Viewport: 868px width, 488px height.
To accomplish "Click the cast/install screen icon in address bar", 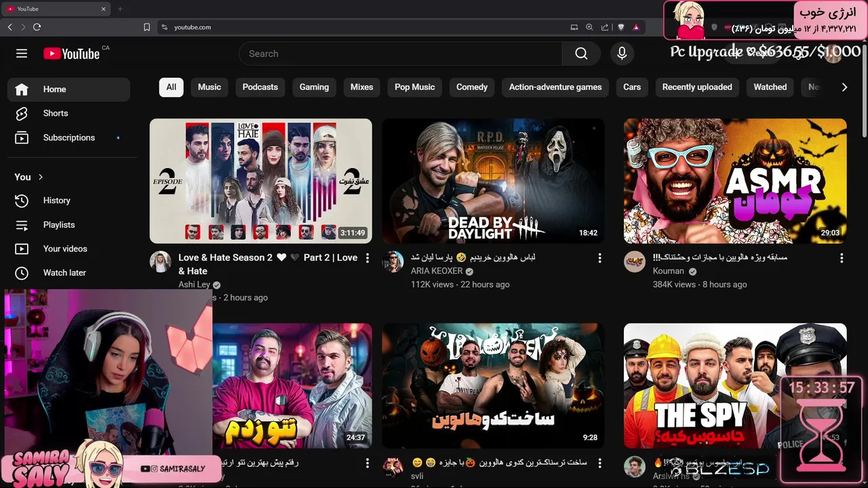I will click(x=574, y=27).
